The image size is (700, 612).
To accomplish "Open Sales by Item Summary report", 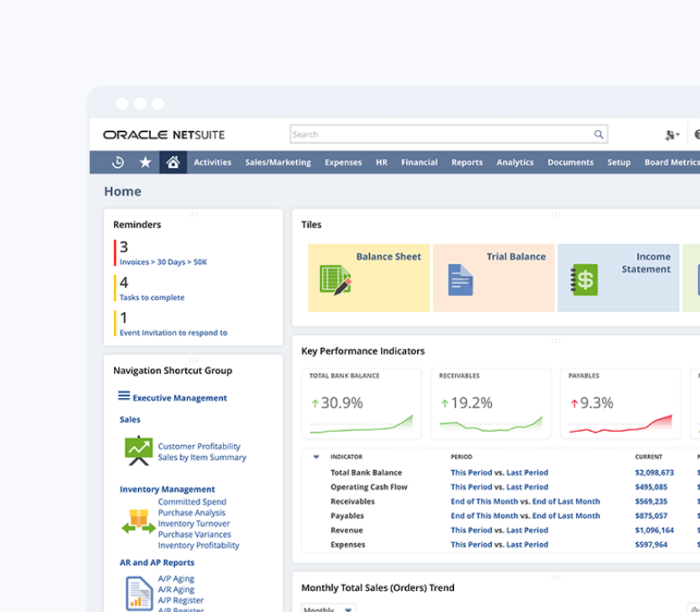I will [x=202, y=458].
